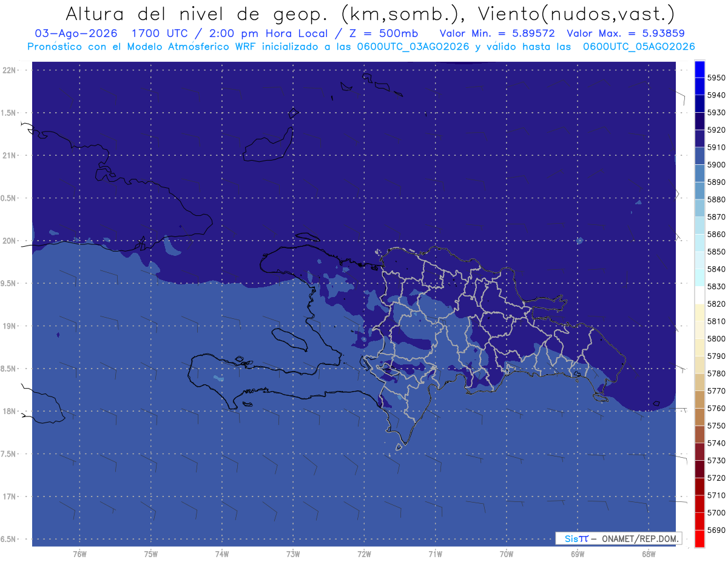Click the '5760' colorbar value
Viewport: 728px width, 562px height.
tap(716, 408)
